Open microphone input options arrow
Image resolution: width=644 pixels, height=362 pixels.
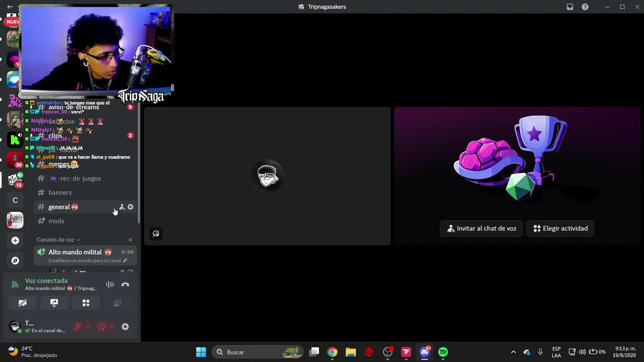point(88,327)
